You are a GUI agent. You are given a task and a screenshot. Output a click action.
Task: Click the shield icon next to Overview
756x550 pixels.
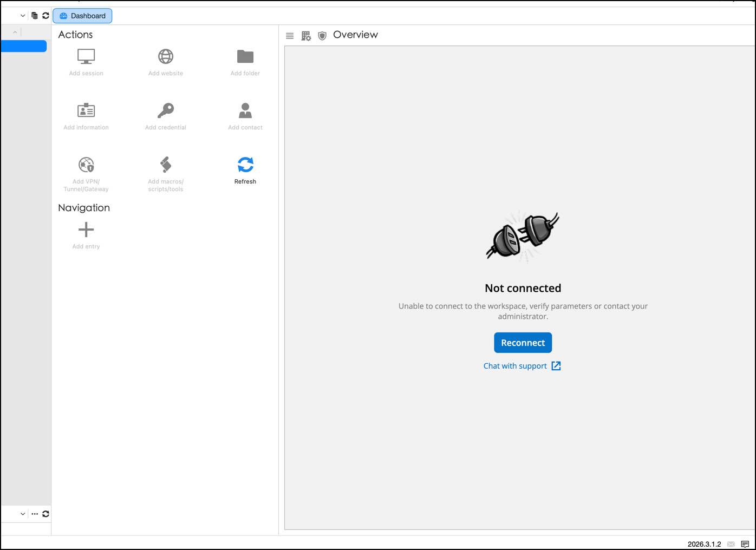(x=322, y=36)
